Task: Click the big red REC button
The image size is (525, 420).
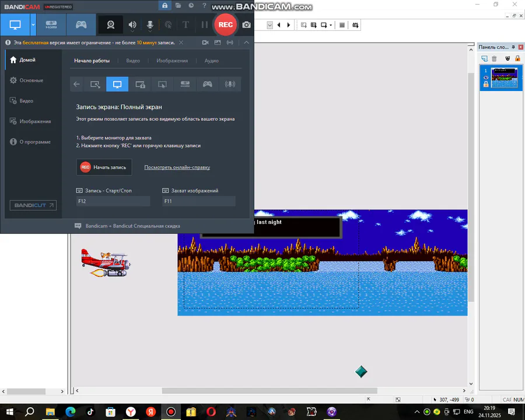Action: pyautogui.click(x=225, y=24)
